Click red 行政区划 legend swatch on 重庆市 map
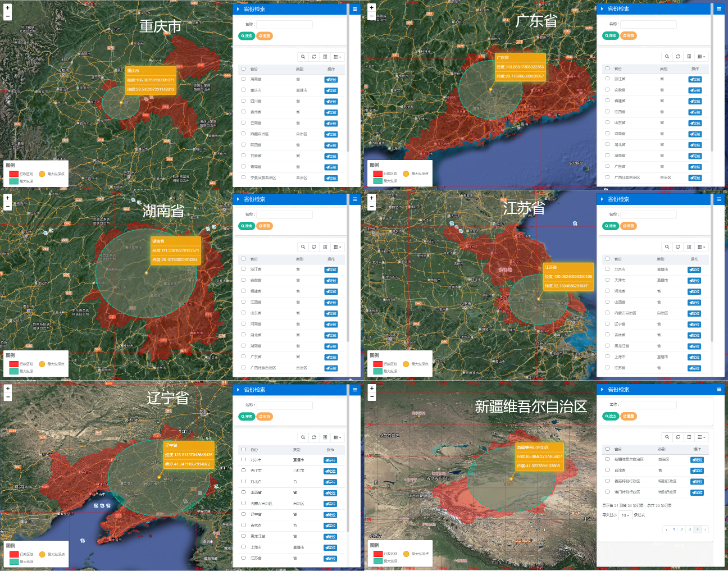728x571 pixels. pyautogui.click(x=13, y=174)
